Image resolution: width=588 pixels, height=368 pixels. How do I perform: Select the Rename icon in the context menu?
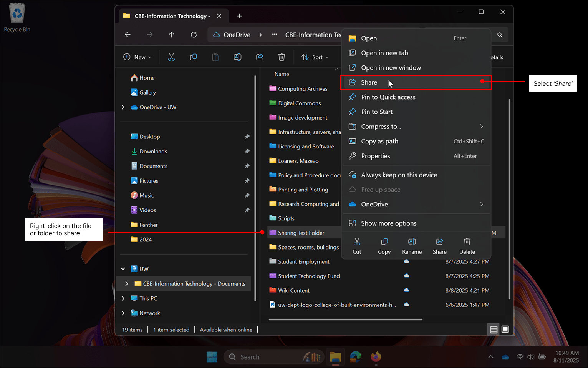[x=412, y=246]
